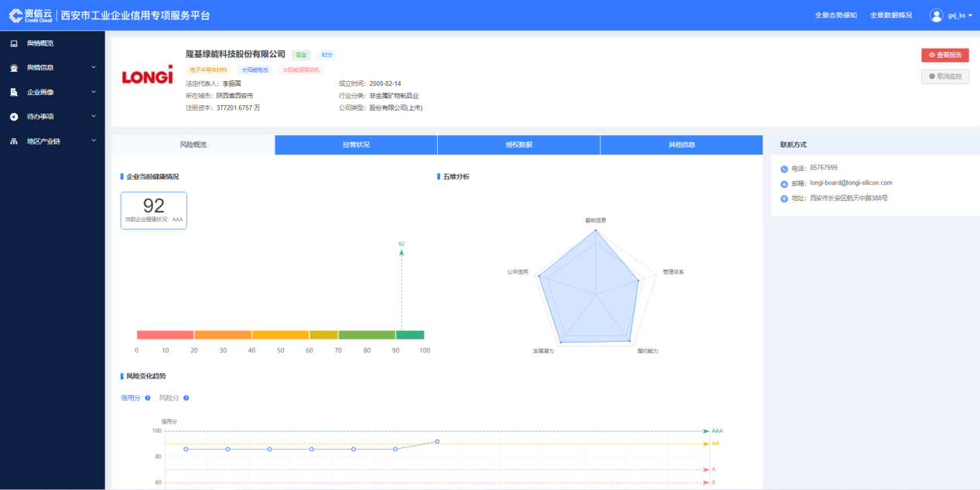Expand the 企业画像 sidebar menu
Screen dimensions: 980x490
pos(94,92)
